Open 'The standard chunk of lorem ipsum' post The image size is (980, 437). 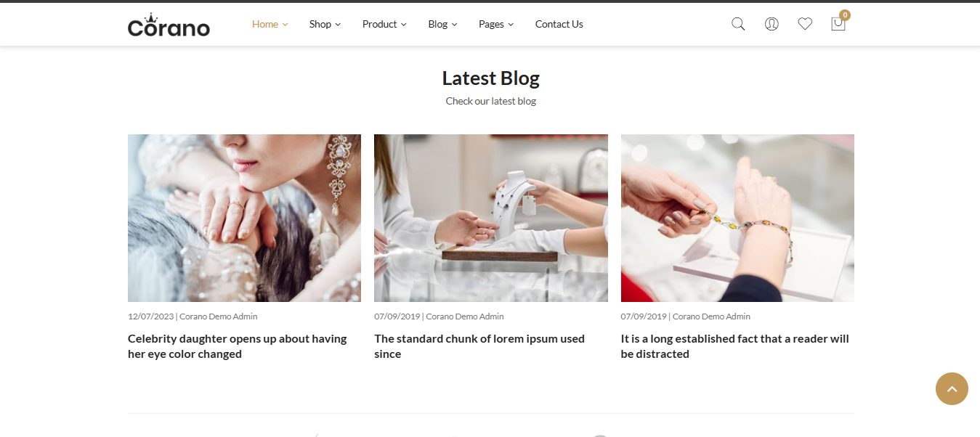coord(479,346)
